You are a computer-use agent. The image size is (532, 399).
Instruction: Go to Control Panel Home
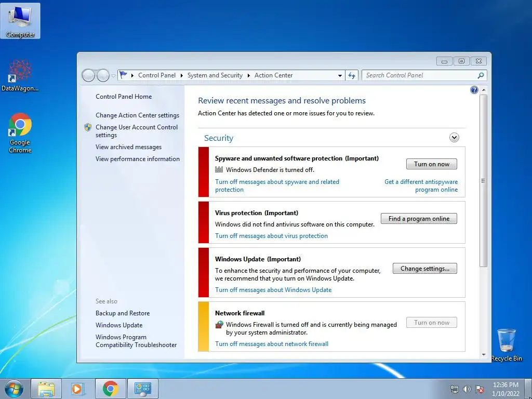click(124, 96)
